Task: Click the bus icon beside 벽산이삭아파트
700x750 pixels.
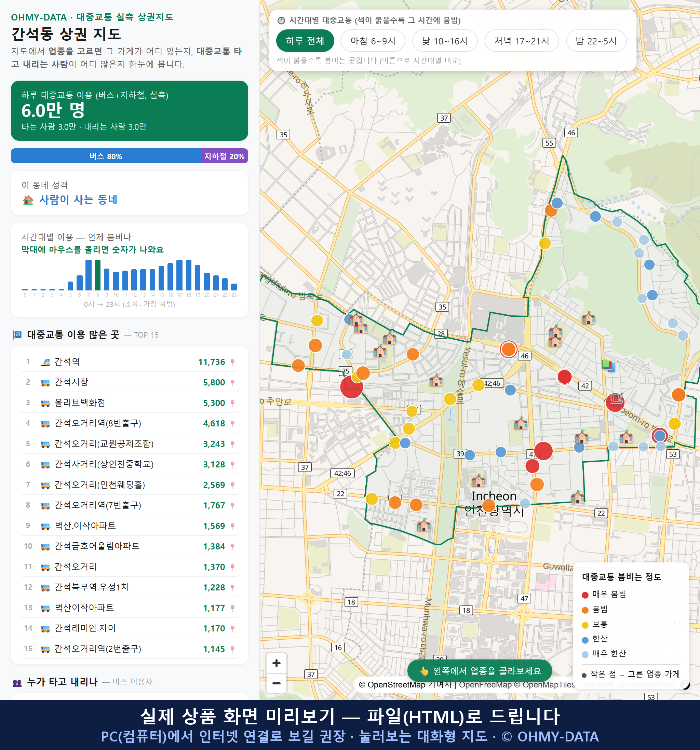Action: click(x=45, y=608)
